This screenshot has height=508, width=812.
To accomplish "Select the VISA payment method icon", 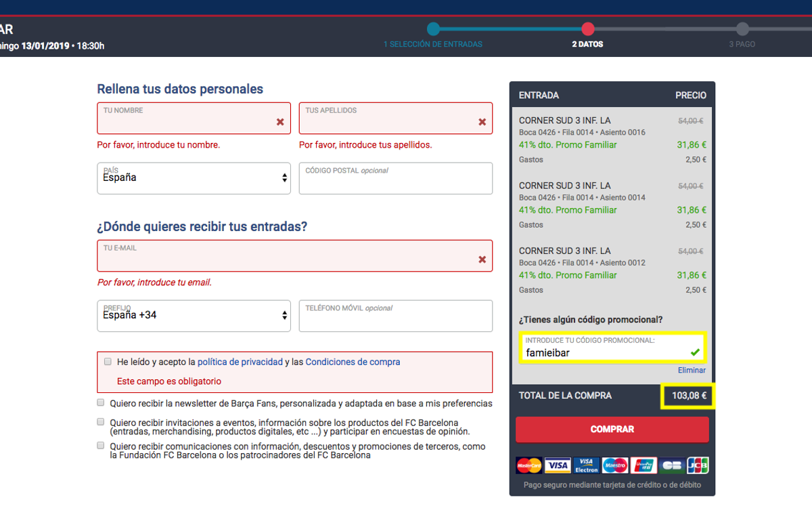I will (x=558, y=465).
